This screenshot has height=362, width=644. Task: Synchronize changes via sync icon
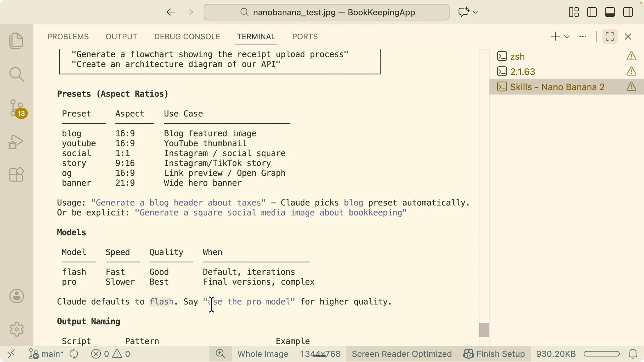tap(74, 354)
